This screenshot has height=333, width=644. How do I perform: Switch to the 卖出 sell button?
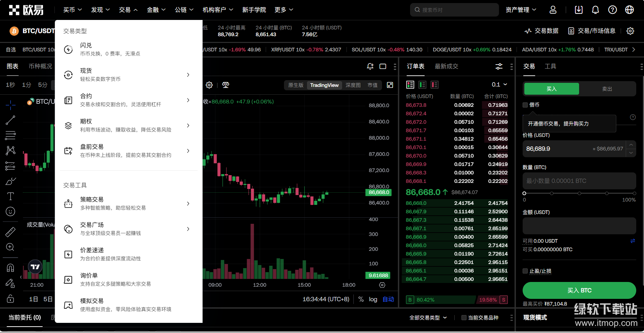607,89
